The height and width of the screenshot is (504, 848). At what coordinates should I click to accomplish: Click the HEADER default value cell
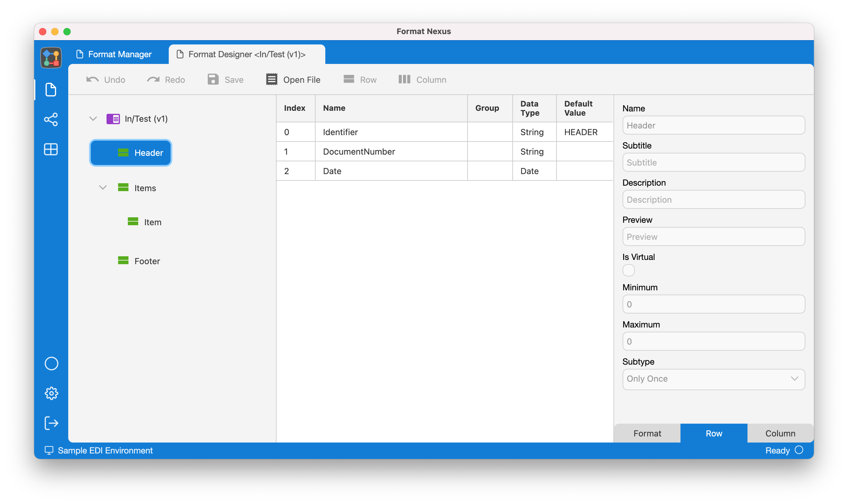point(585,132)
